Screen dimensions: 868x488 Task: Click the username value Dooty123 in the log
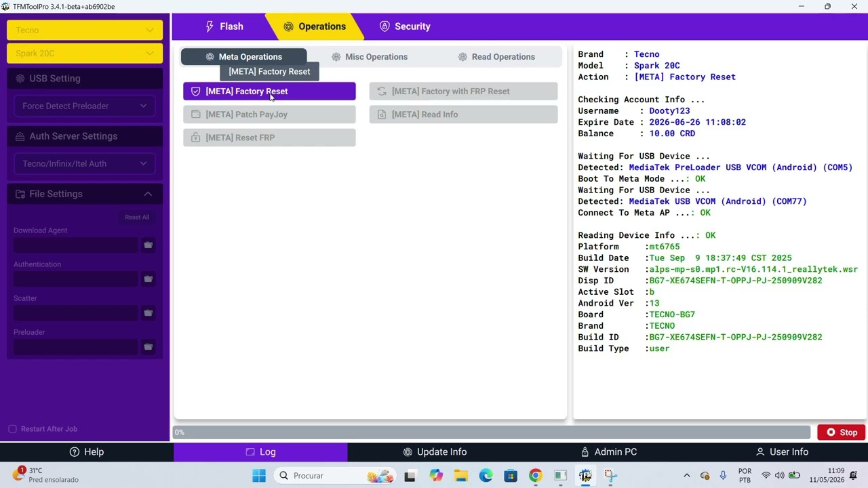[x=669, y=111]
